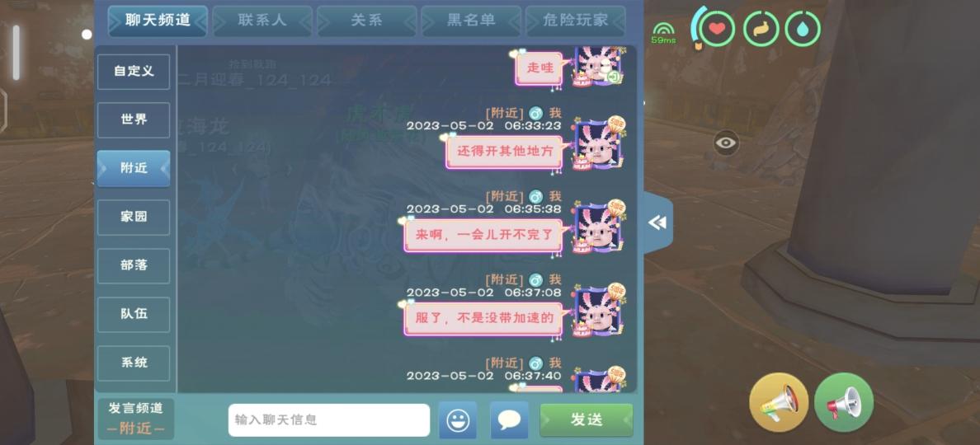Switch to the 联系人 tab
Image resolution: width=980 pixels, height=445 pixels.
point(261,21)
